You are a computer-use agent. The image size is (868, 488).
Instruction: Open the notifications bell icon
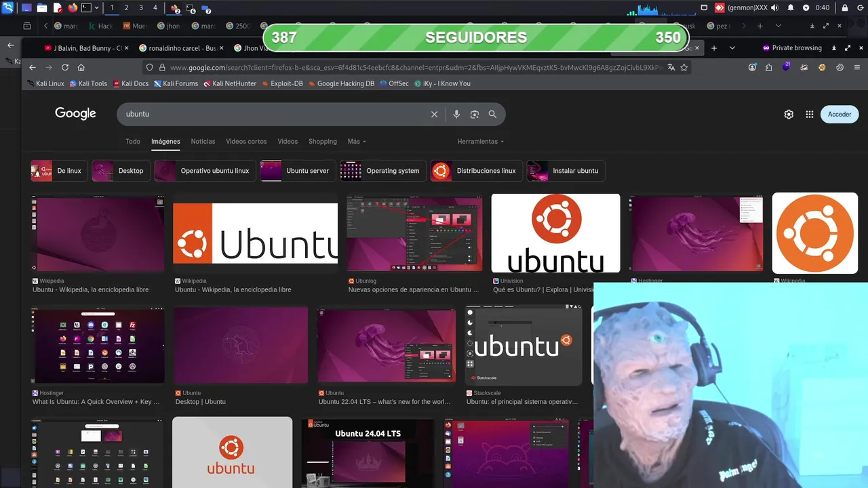[791, 7]
